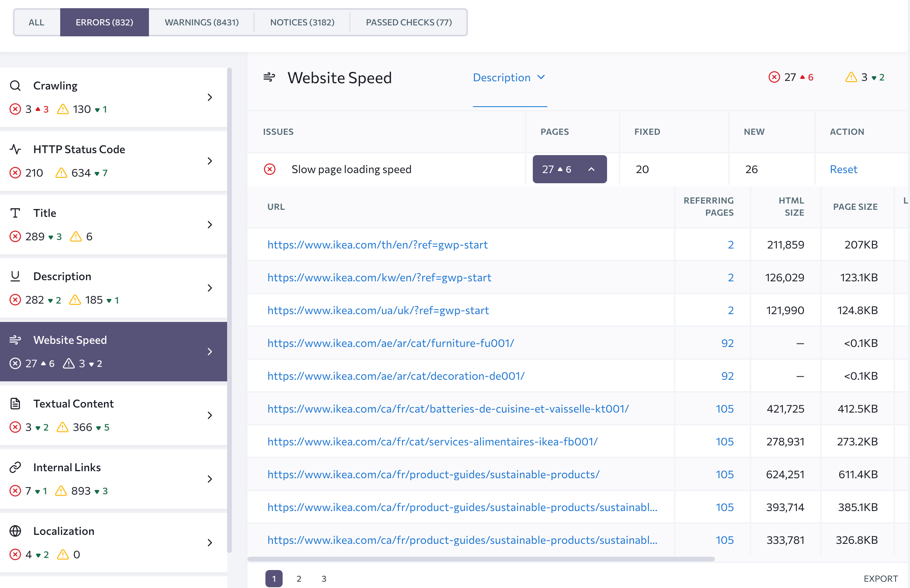The width and height of the screenshot is (910, 588).
Task: Click the HTML SIZE column header
Action: [x=791, y=206]
